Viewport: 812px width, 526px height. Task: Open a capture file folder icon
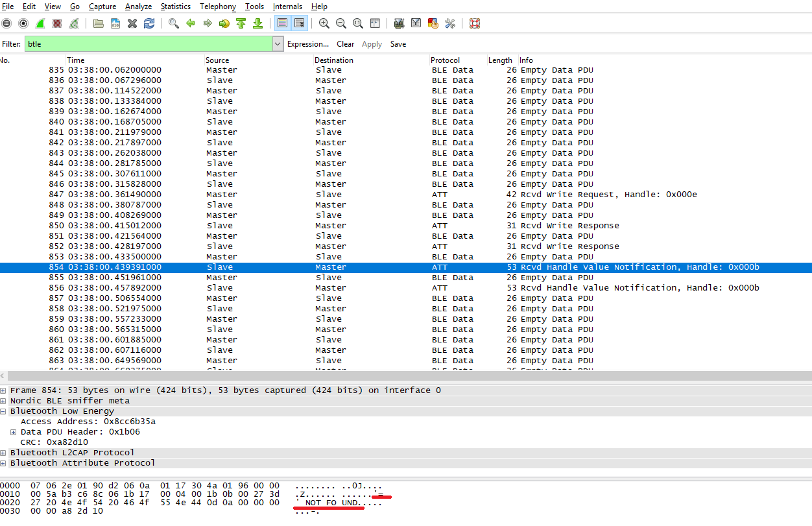tap(99, 23)
